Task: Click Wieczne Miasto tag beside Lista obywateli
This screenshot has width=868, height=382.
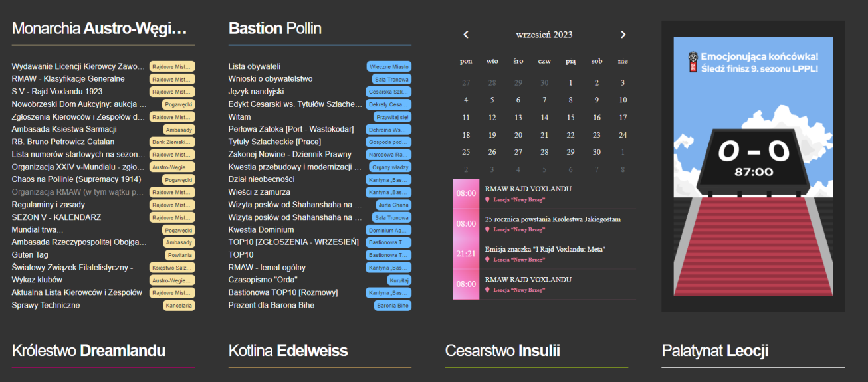Action: tap(389, 66)
